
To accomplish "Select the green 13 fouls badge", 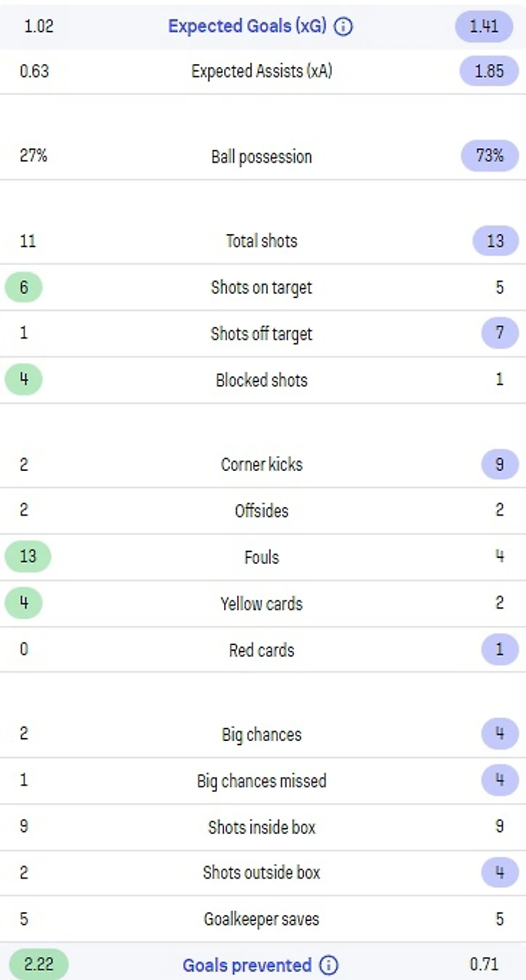I will click(x=27, y=557).
